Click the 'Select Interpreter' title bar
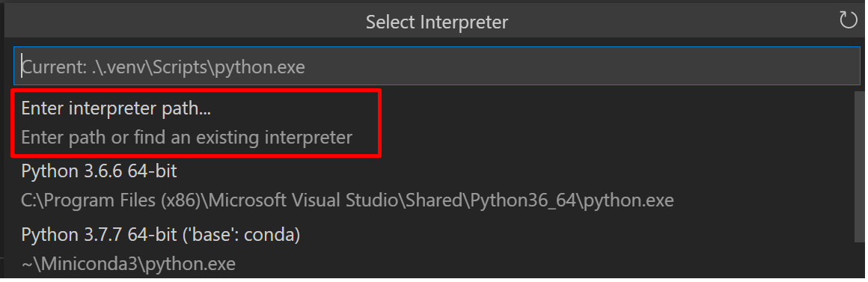868x282 pixels. [x=437, y=22]
